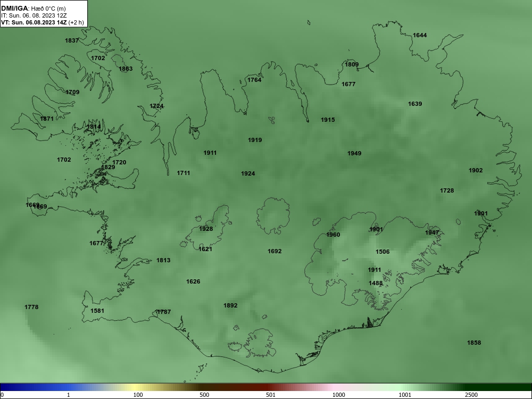Click the 1711 height label
Screen dimensions: 532x399
click(x=183, y=173)
